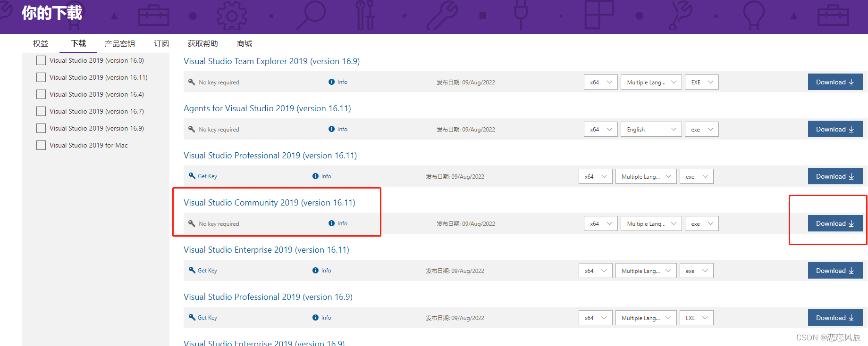The width and height of the screenshot is (868, 346).
Task: Check Visual Studio 2019 (version 16.7) filter
Action: (41, 111)
